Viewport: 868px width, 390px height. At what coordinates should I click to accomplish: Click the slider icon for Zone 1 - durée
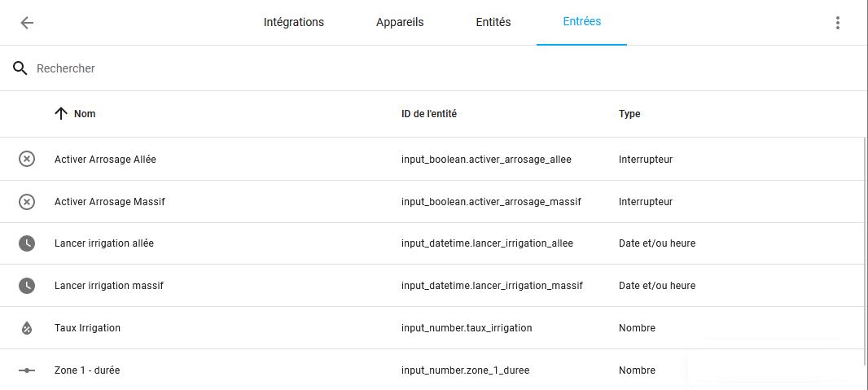(x=27, y=370)
